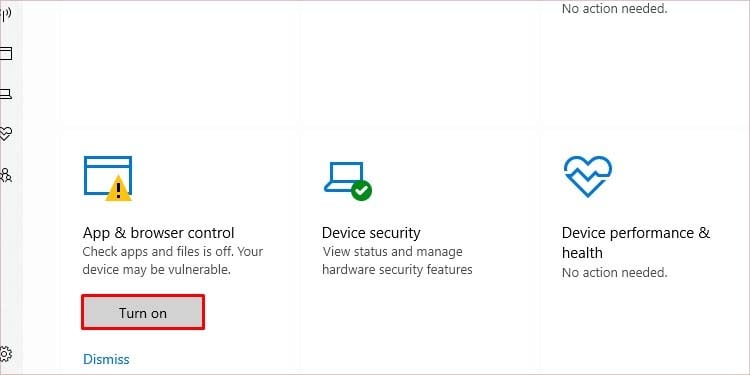The height and width of the screenshot is (375, 750).
Task: Click 'Check apps and files is off' description
Action: 173,260
